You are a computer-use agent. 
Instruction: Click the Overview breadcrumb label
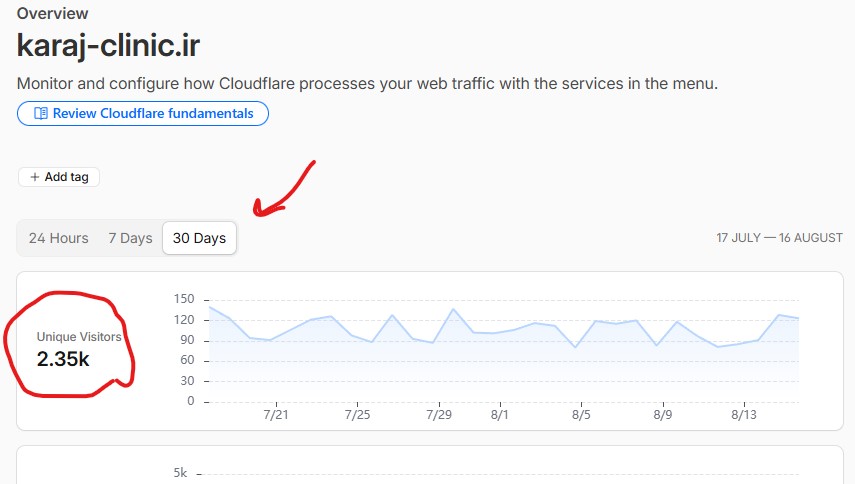pyautogui.click(x=52, y=13)
